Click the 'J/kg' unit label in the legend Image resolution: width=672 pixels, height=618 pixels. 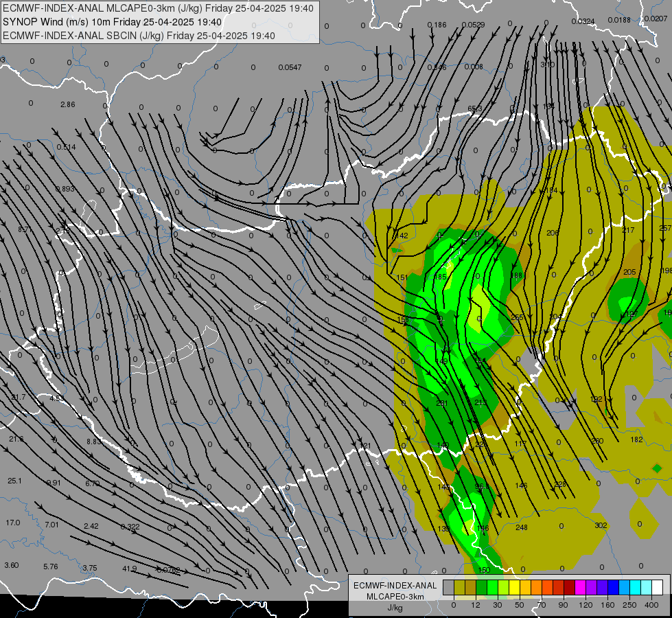click(395, 608)
